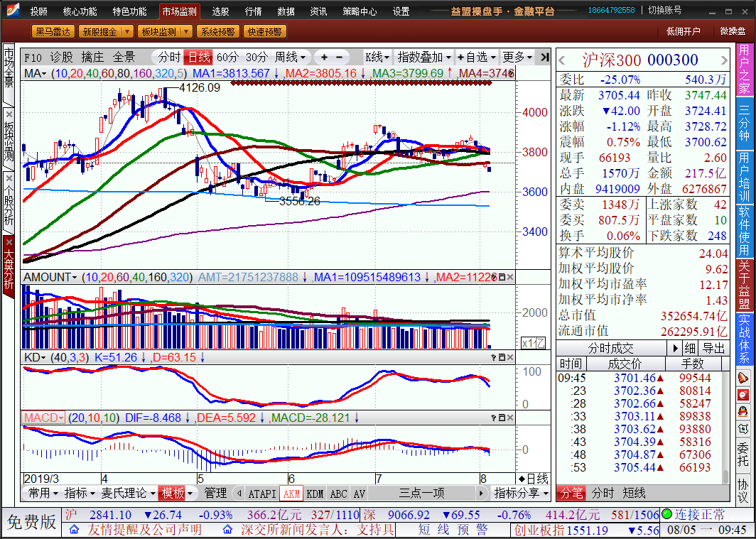Click the green connection status indicator
Viewport: 756px width, 539px height.
[x=666, y=514]
